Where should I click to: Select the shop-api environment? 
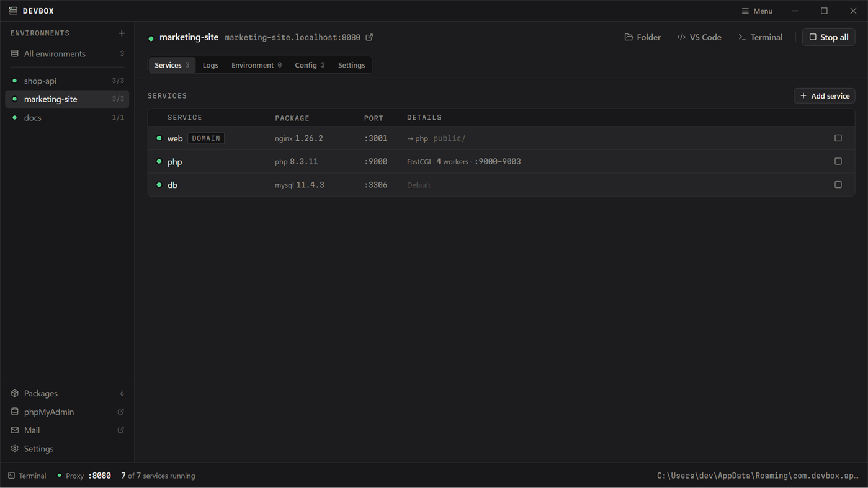pos(67,81)
